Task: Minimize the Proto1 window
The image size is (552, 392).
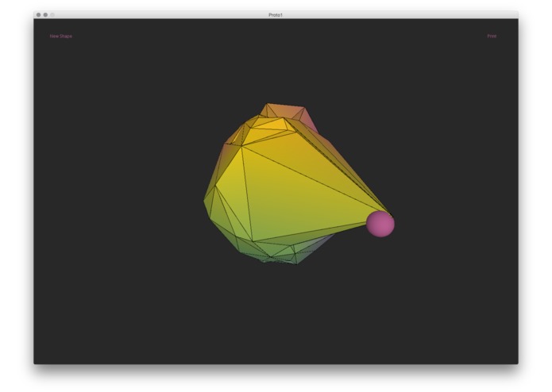Action: [x=45, y=15]
